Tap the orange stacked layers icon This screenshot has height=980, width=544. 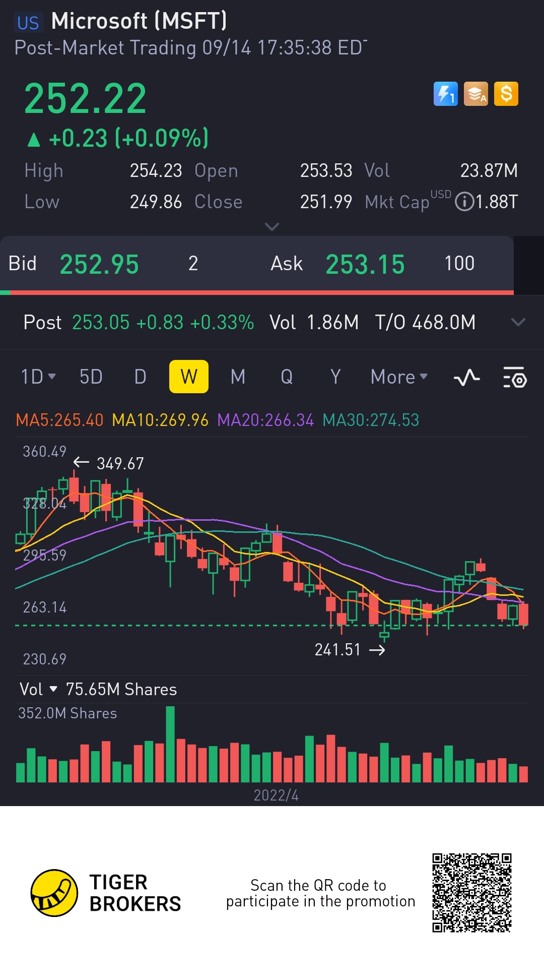pyautogui.click(x=476, y=94)
